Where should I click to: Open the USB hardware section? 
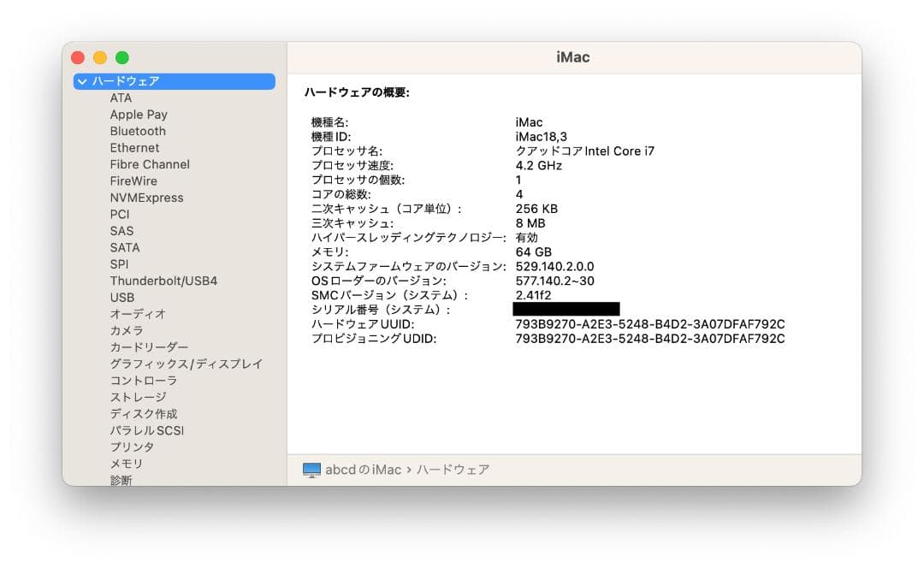tap(121, 297)
